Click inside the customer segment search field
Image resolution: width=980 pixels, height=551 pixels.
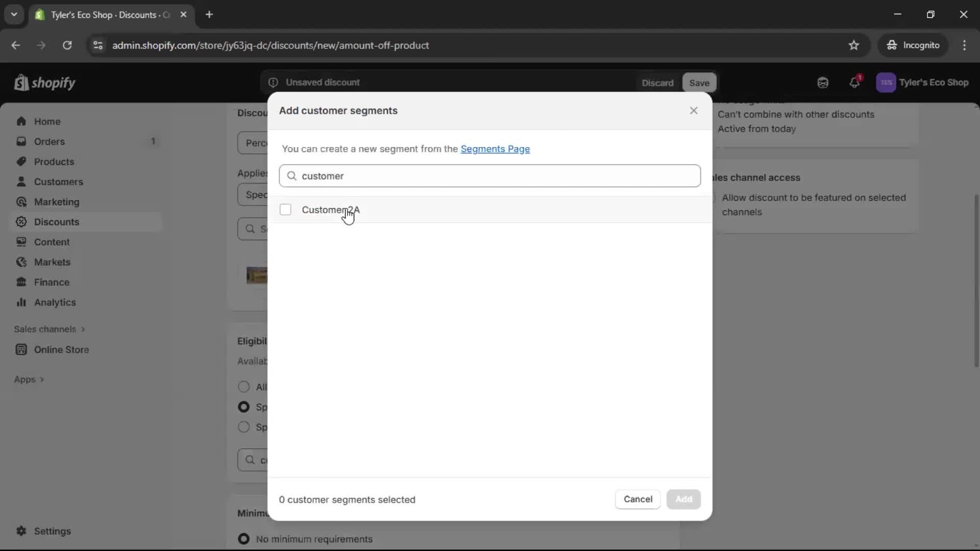(x=489, y=176)
